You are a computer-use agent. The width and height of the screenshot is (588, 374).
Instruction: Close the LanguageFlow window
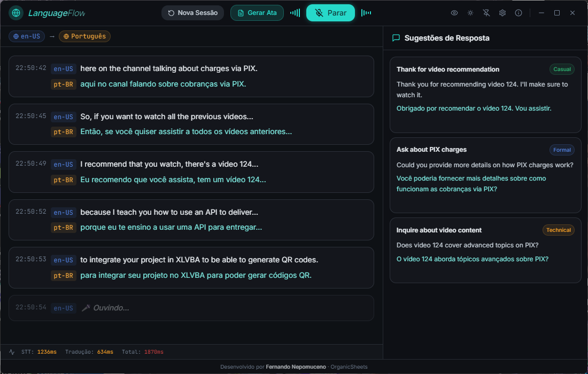tap(572, 13)
